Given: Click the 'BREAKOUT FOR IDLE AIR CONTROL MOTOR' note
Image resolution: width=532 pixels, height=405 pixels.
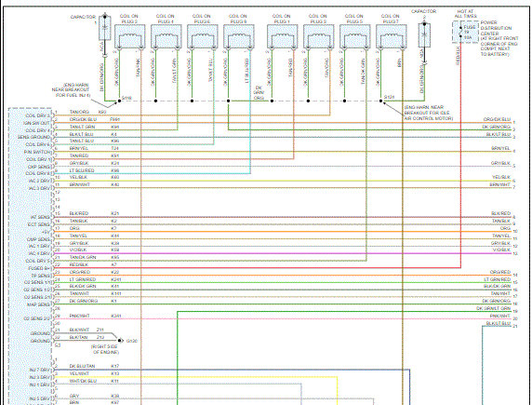Looking at the screenshot, I should click(428, 113).
